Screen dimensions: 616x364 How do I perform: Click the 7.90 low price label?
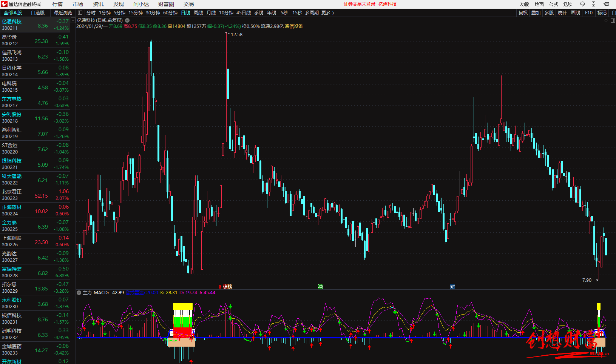pyautogui.click(x=587, y=280)
